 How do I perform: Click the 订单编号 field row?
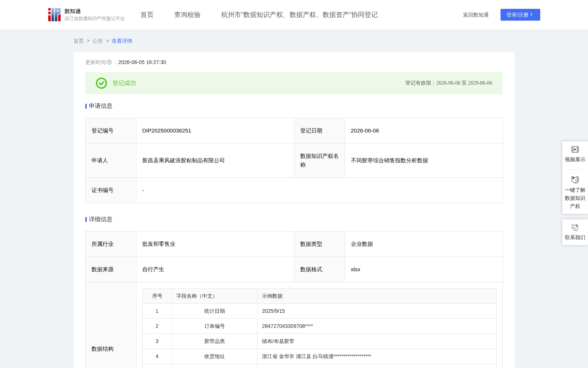click(x=319, y=326)
